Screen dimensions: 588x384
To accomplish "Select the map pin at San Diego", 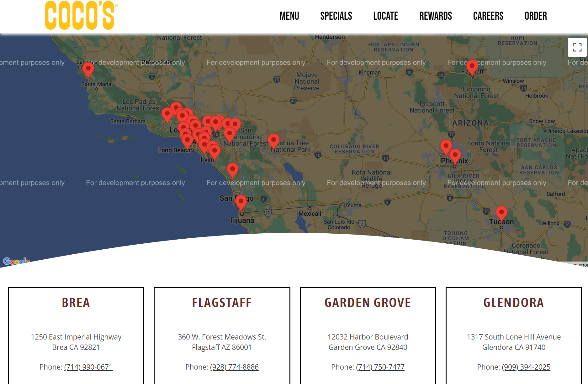I will coord(241,203).
